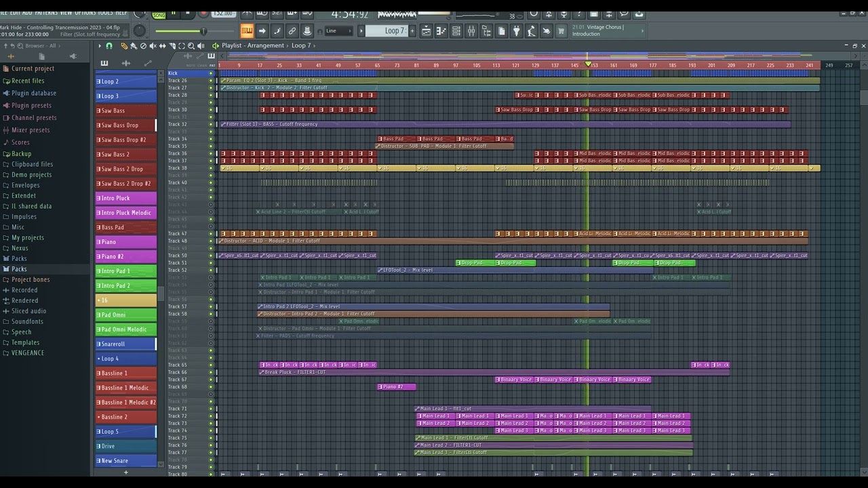Open the VIEW menu
Viewport: 868px width, 488px height.
click(66, 12)
